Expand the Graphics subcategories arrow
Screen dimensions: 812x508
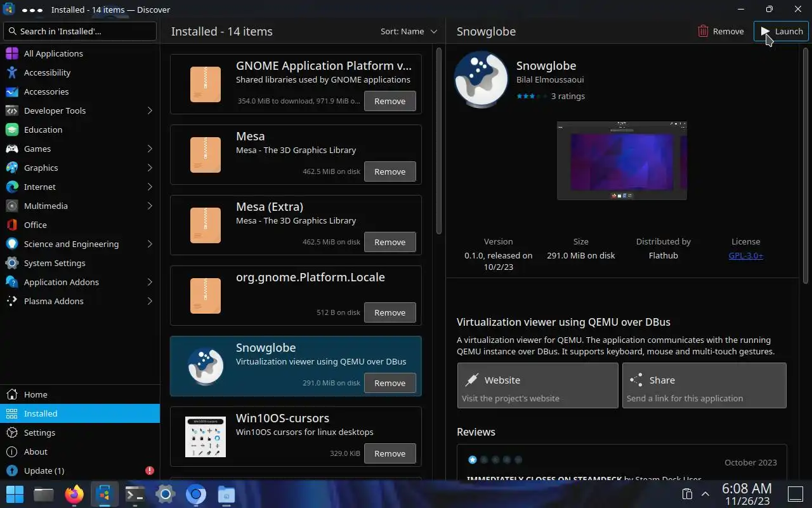(x=150, y=168)
